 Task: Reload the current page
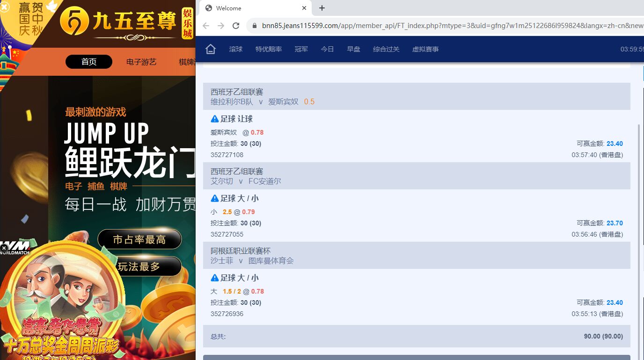point(236,26)
